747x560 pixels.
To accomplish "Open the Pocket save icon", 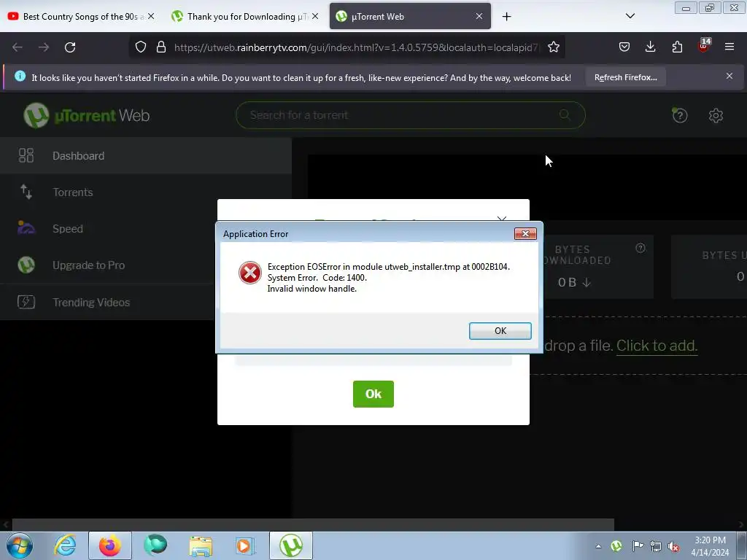I will click(x=624, y=47).
